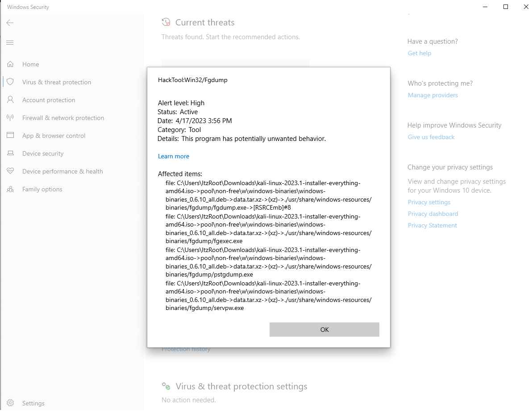
Task: Open the hamburger navigation menu
Action: click(x=10, y=42)
